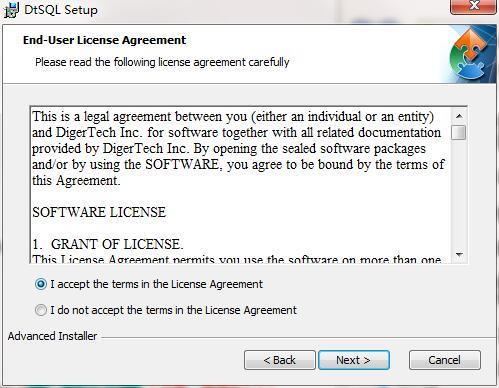Click the puzzle-piece DtSQL logo in the header
Viewport: 499px width, 388px height.
471,55
